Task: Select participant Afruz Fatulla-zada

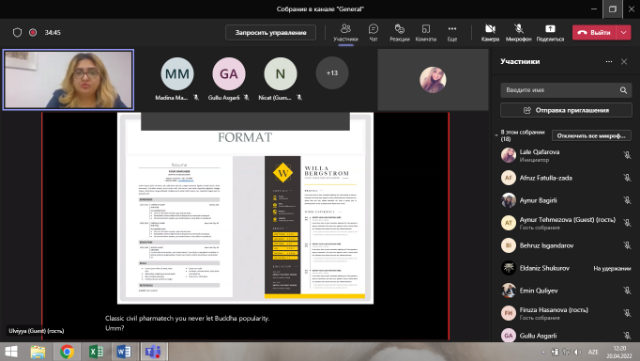Action: 566,178
